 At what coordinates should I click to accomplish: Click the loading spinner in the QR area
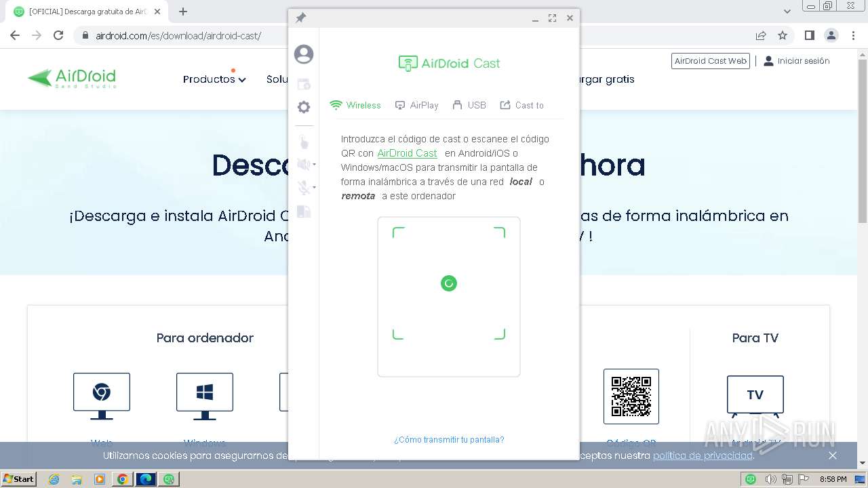449,283
